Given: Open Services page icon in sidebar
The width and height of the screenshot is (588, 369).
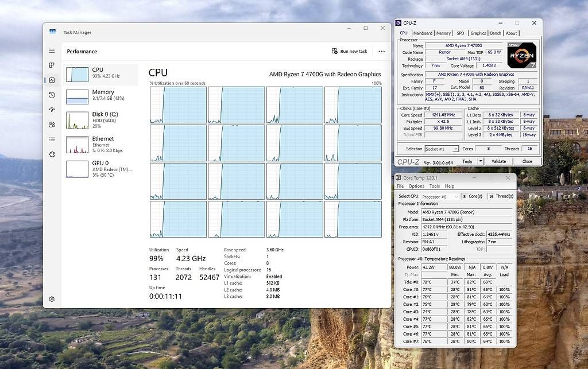Looking at the screenshot, I should [x=52, y=154].
